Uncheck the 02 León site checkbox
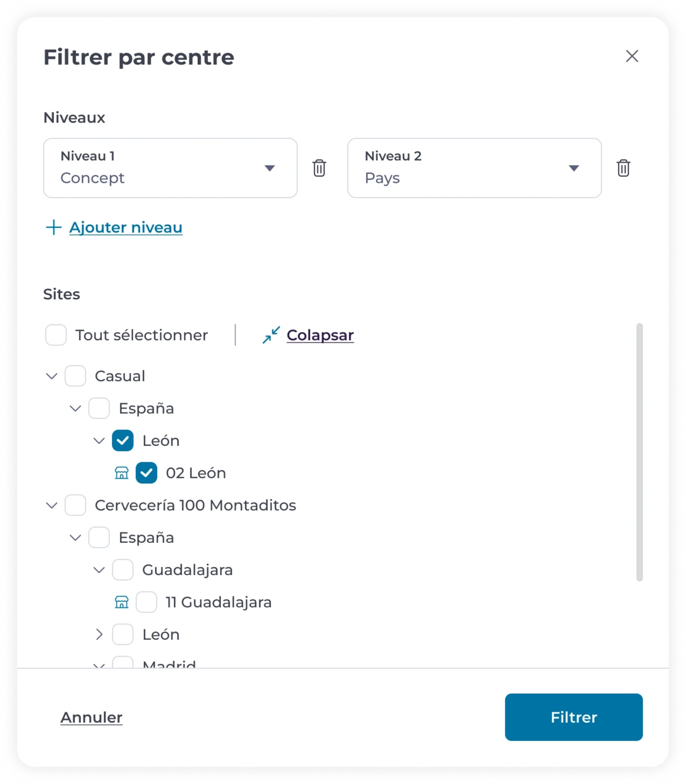Image resolution: width=686 pixels, height=784 pixels. 146,473
